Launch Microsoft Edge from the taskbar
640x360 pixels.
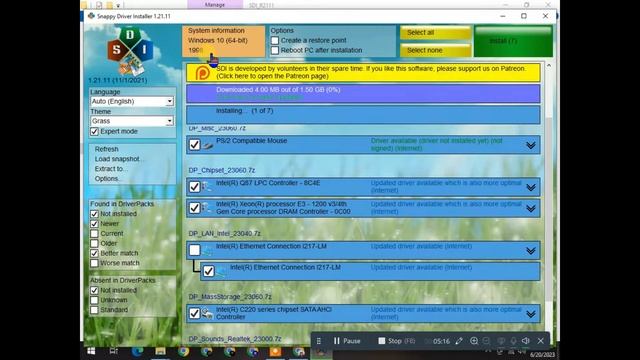[137, 351]
